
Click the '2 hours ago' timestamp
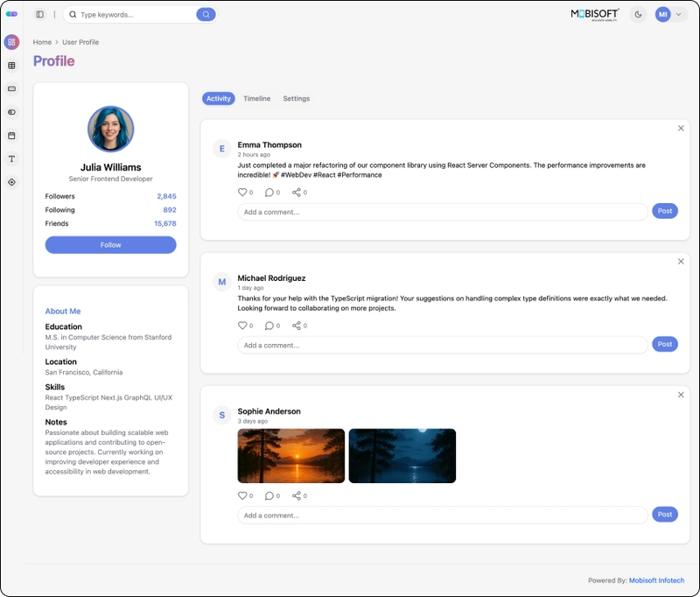coord(254,154)
